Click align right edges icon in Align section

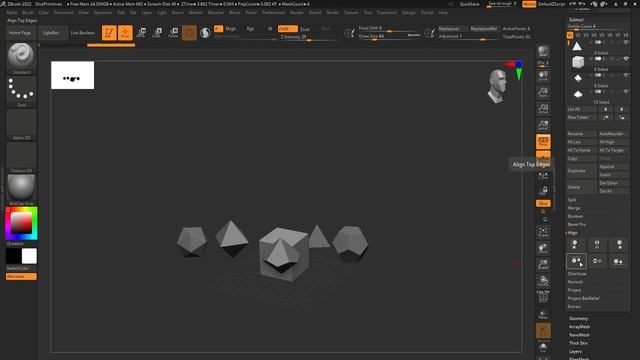click(619, 245)
